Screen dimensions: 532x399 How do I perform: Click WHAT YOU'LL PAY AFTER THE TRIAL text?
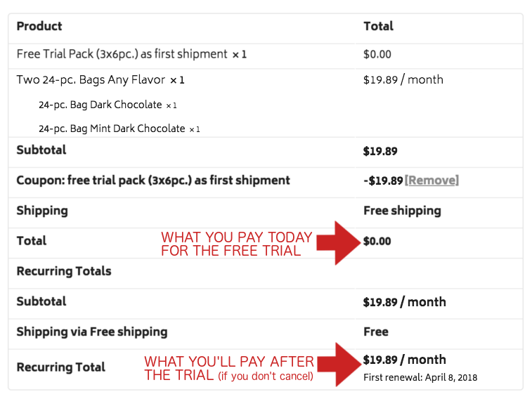[x=229, y=369]
